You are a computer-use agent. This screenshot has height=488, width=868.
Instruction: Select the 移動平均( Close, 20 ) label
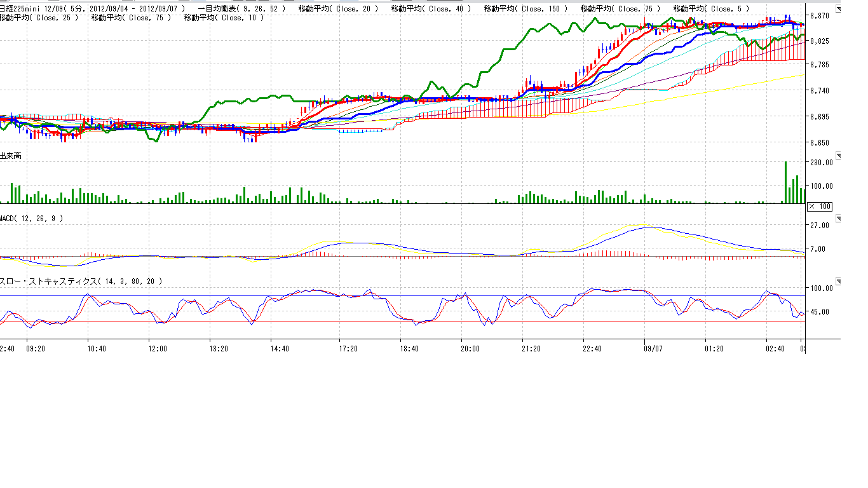(338, 8)
